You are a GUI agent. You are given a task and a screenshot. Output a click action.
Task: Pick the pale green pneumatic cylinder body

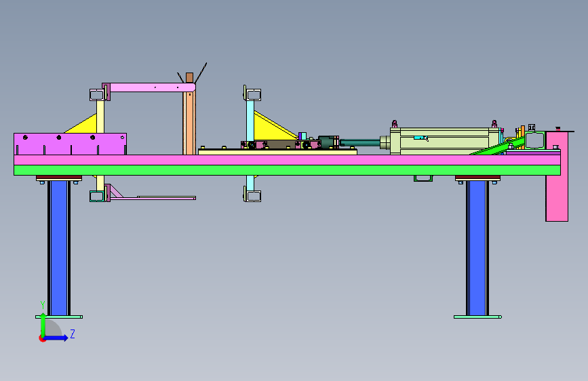click(444, 141)
